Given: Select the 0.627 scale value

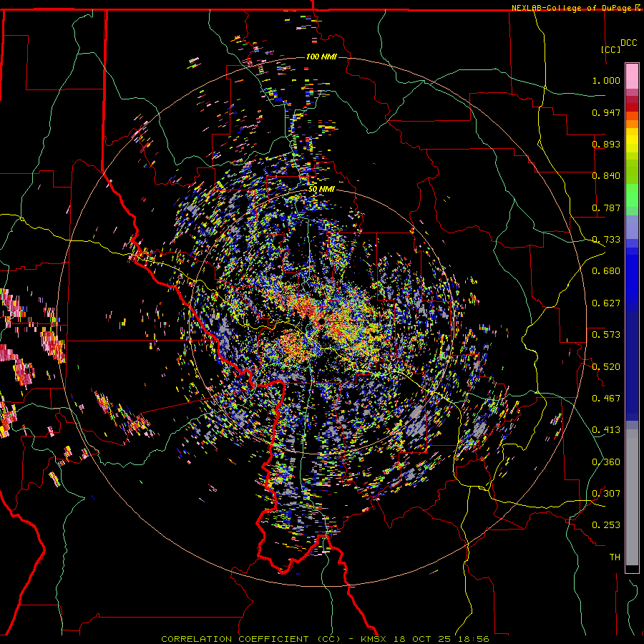Looking at the screenshot, I should pos(606,303).
